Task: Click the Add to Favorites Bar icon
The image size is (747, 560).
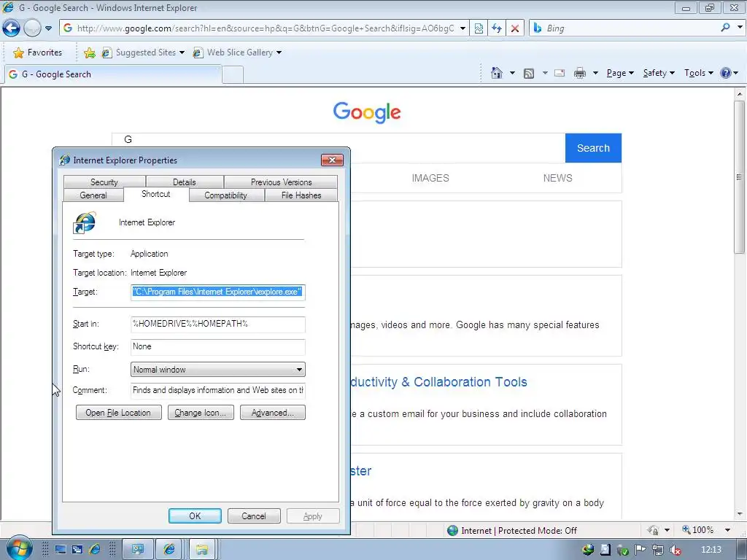Action: pyautogui.click(x=89, y=52)
